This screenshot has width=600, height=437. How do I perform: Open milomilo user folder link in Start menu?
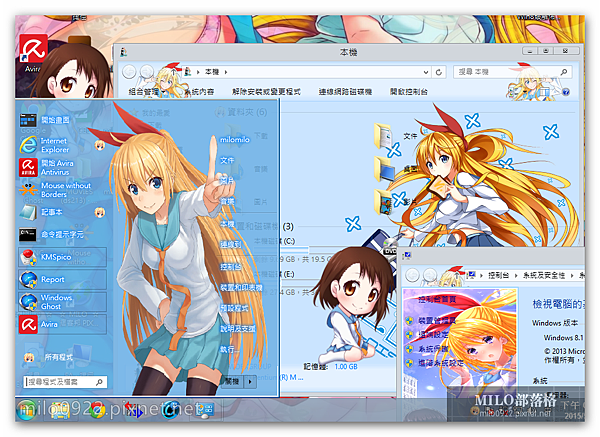[235, 140]
